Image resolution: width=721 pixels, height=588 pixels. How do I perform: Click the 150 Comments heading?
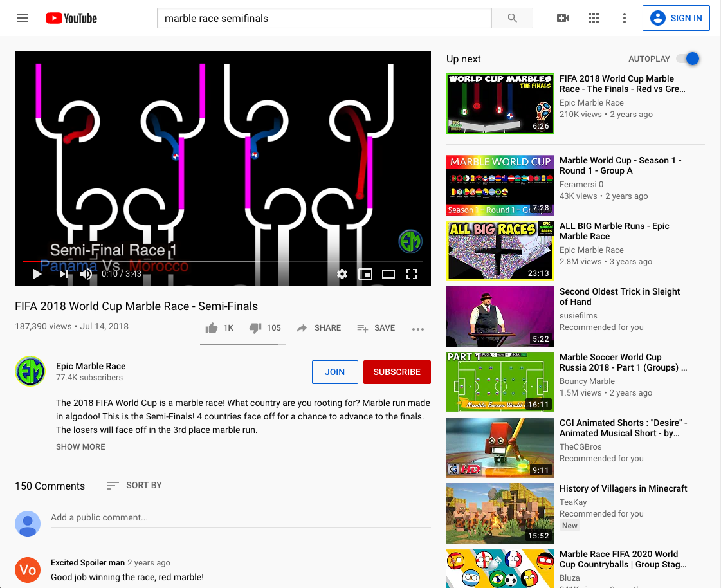(50, 486)
